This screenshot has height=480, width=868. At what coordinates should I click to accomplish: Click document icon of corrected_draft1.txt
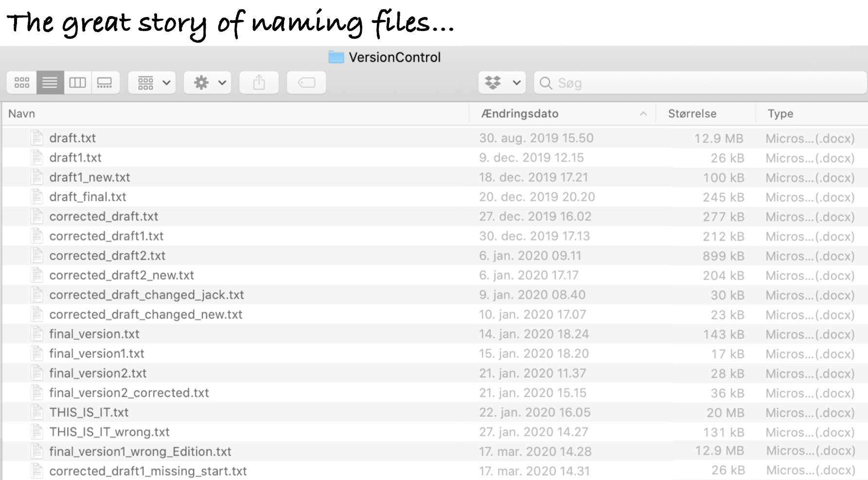coord(37,236)
